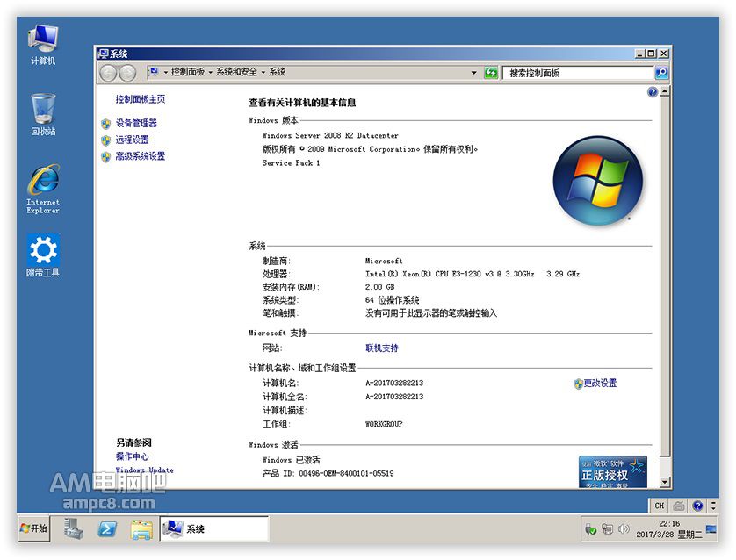Viewport: 736px width, 560px height.
Task: Click the scrollbar up arrow
Action: click(x=664, y=92)
